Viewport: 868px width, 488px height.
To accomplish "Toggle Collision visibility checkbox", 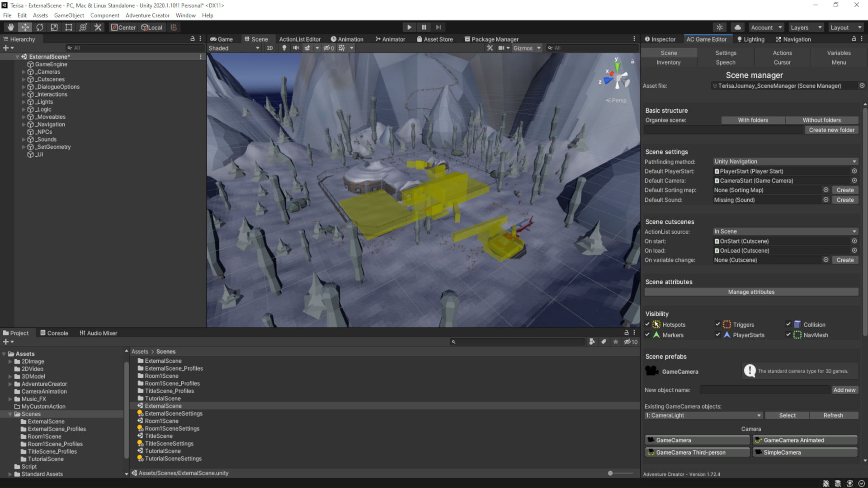I will tap(788, 324).
